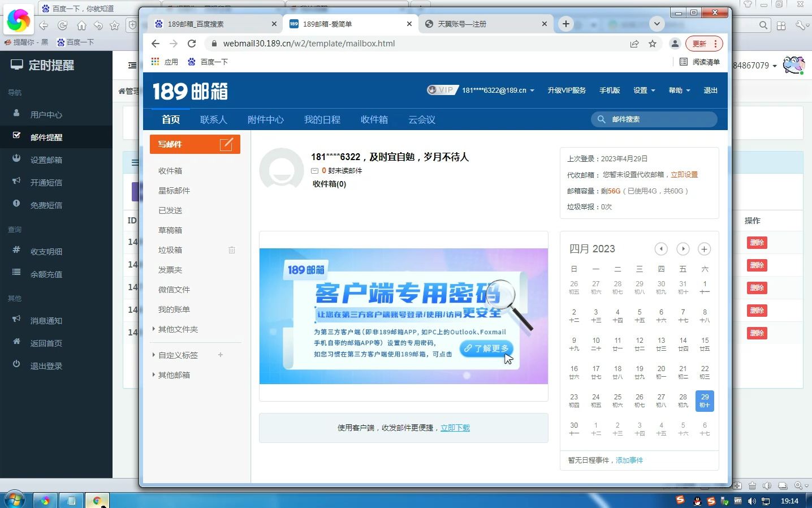Click the first 删除 button in back window

[757, 243]
